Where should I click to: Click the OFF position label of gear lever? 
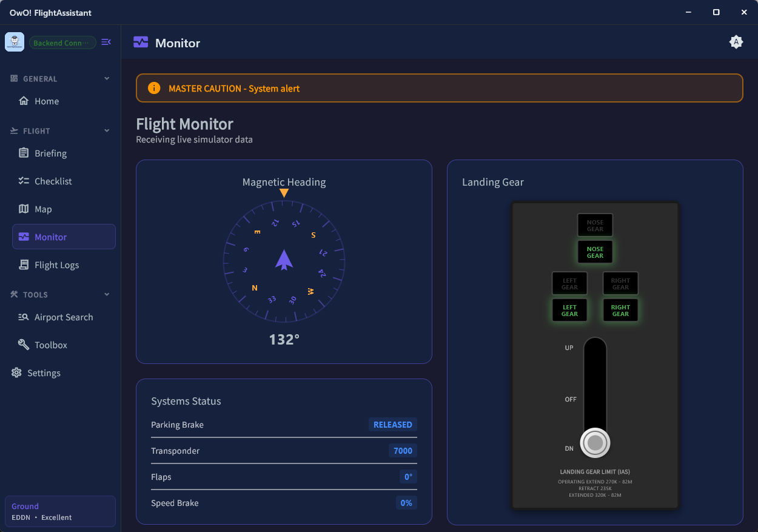(571, 399)
